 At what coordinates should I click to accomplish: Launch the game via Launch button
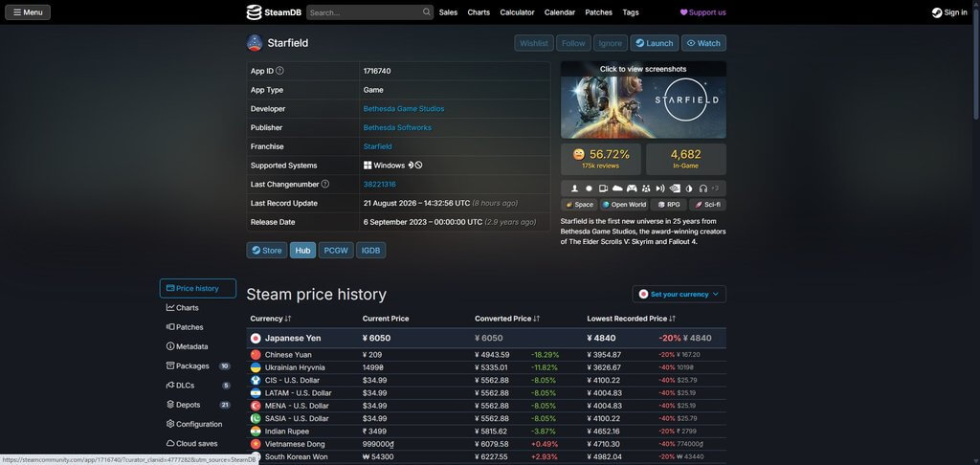655,43
